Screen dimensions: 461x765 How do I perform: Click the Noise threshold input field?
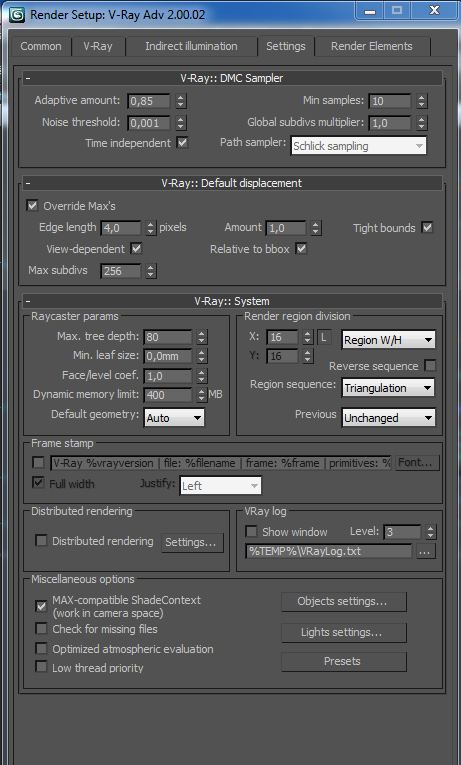[149, 122]
